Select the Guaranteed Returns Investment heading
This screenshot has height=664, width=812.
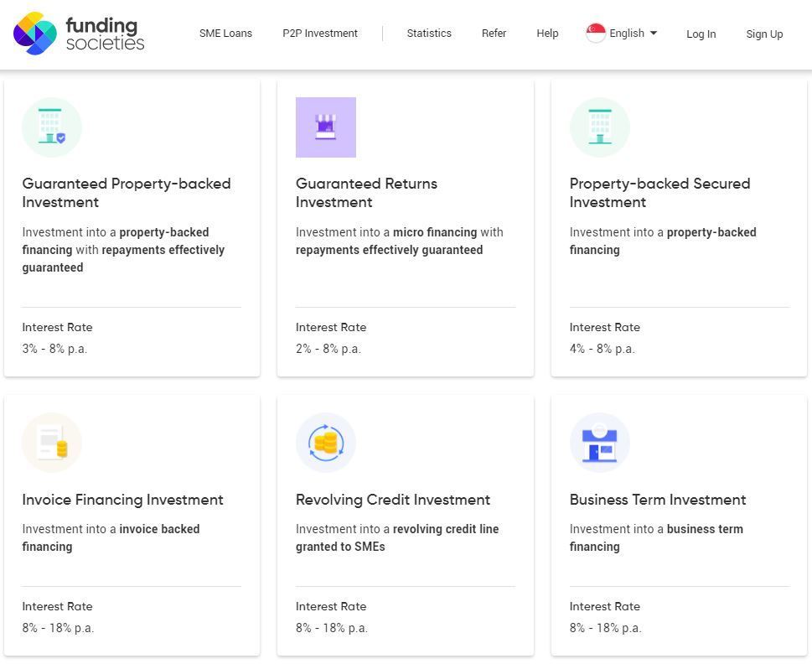pos(366,193)
